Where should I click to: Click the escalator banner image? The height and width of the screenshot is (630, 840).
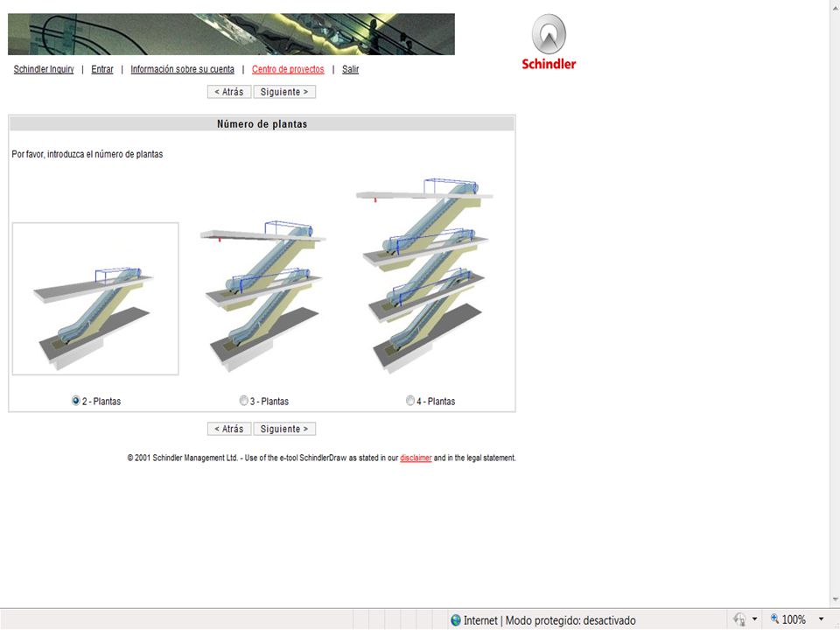tap(231, 34)
